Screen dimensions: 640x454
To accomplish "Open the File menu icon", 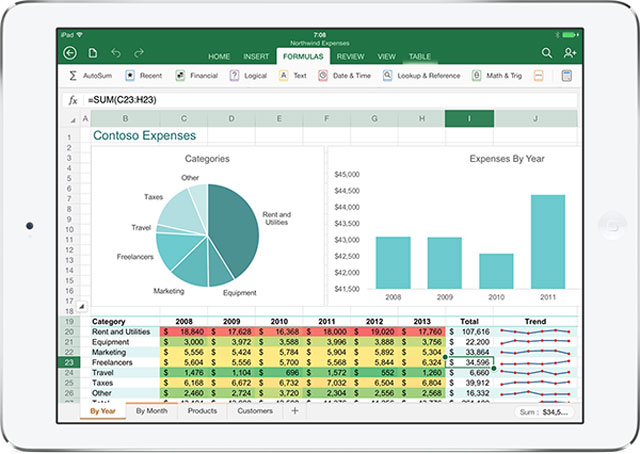I will coord(93,53).
